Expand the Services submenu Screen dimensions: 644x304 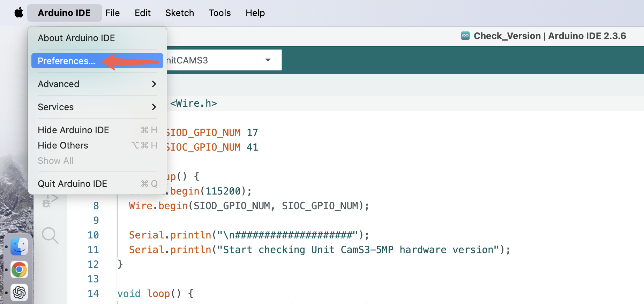(x=97, y=107)
